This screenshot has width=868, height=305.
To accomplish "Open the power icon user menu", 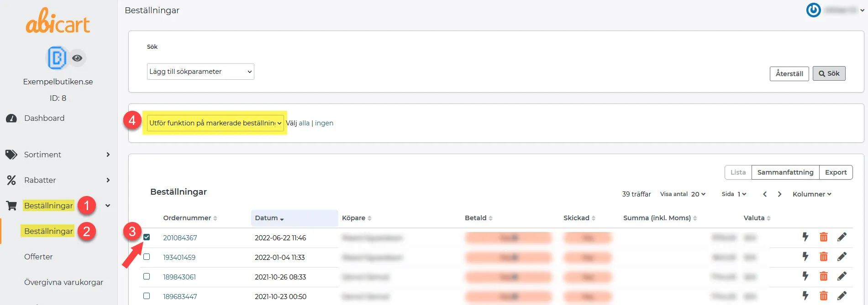I will [813, 10].
